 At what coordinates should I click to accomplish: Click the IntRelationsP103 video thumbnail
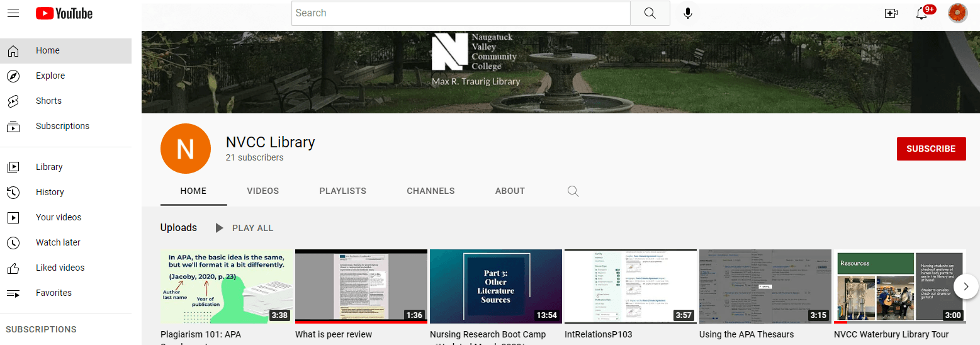tap(631, 286)
